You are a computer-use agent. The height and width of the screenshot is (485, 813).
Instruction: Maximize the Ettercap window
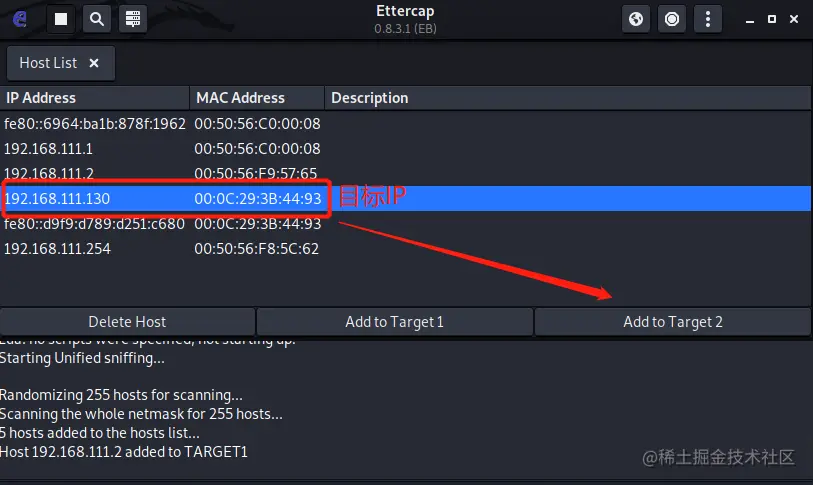pos(772,19)
